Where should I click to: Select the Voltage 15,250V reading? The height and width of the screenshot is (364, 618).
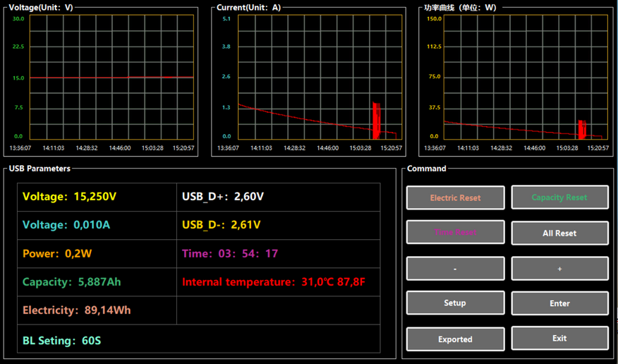pos(69,197)
